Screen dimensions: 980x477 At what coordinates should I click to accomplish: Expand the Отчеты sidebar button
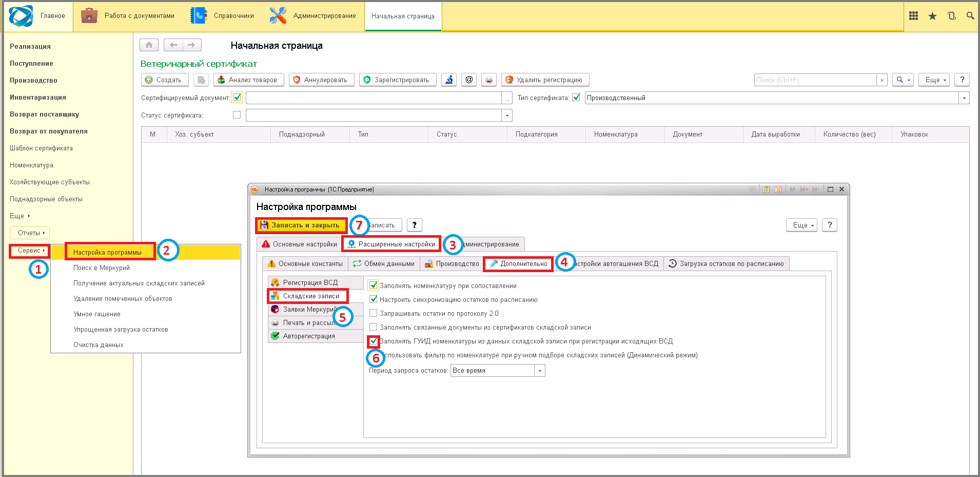[x=30, y=233]
